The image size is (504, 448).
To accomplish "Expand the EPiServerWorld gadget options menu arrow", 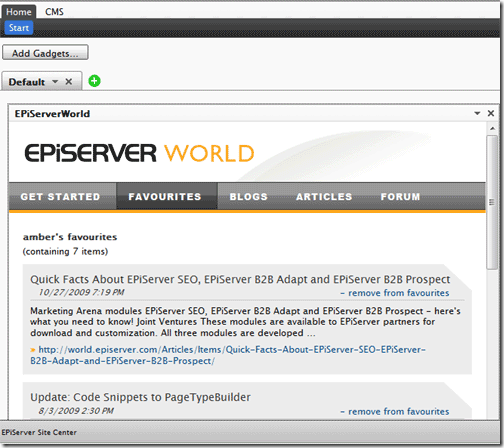I will [x=477, y=113].
